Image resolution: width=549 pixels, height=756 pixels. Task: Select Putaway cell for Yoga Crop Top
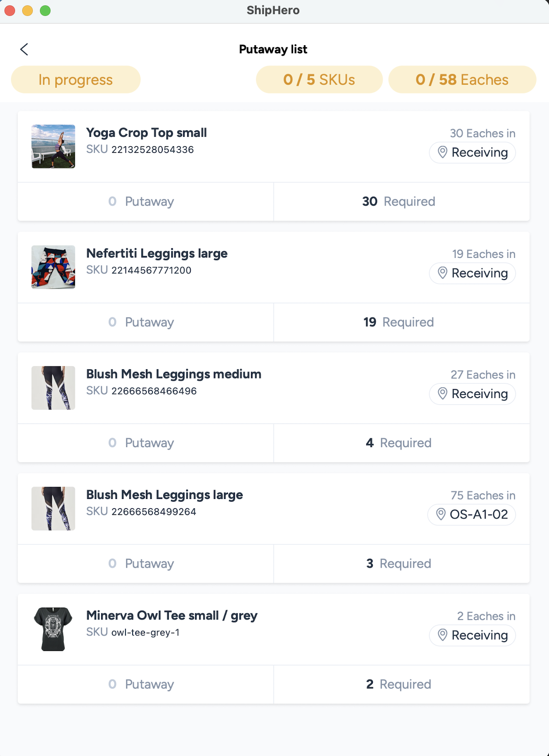point(145,202)
